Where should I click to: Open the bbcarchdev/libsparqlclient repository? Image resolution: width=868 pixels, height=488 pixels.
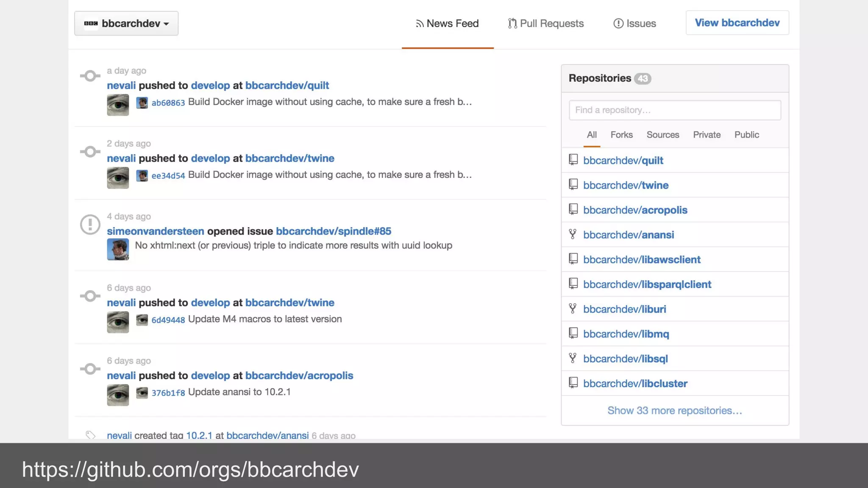pyautogui.click(x=647, y=284)
